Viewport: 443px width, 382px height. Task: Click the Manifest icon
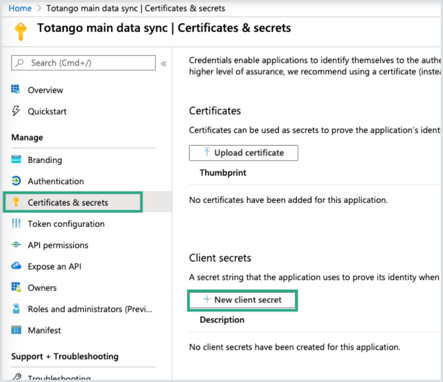(x=16, y=330)
